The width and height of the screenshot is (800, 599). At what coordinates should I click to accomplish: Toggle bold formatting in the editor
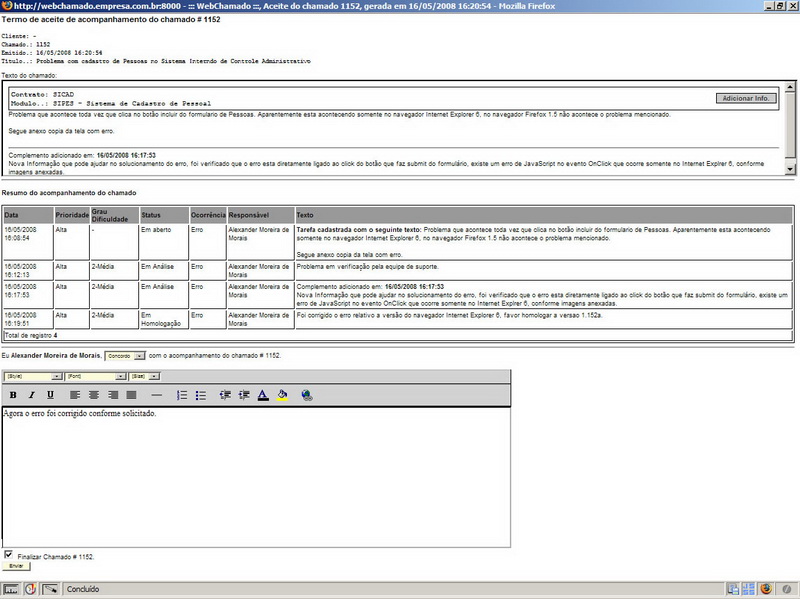point(13,395)
